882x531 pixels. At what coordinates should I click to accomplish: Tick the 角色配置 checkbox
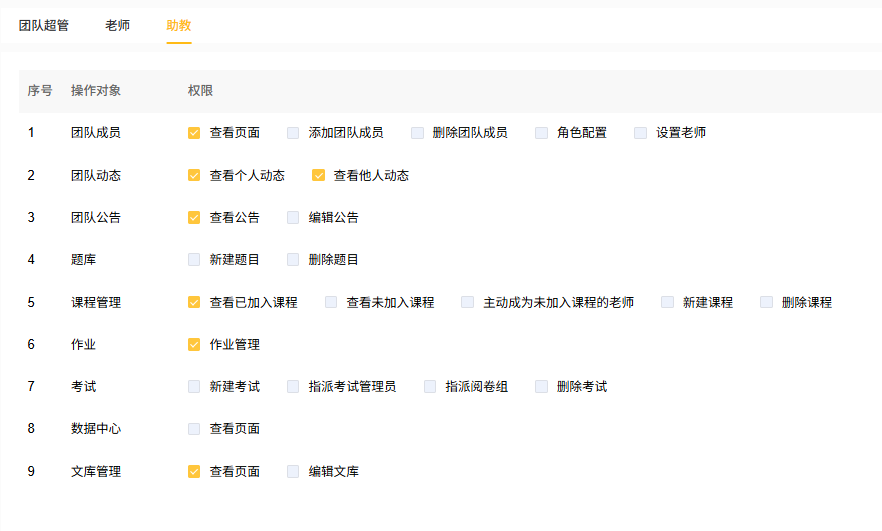click(541, 133)
